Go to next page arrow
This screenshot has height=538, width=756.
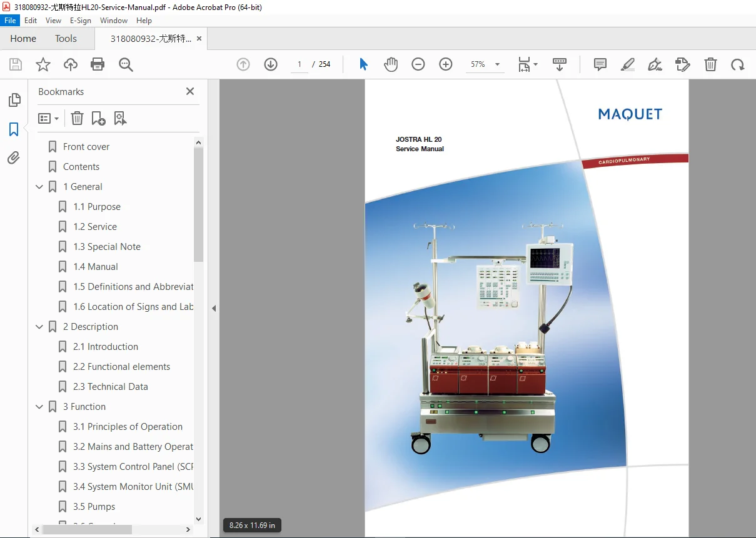pos(271,64)
